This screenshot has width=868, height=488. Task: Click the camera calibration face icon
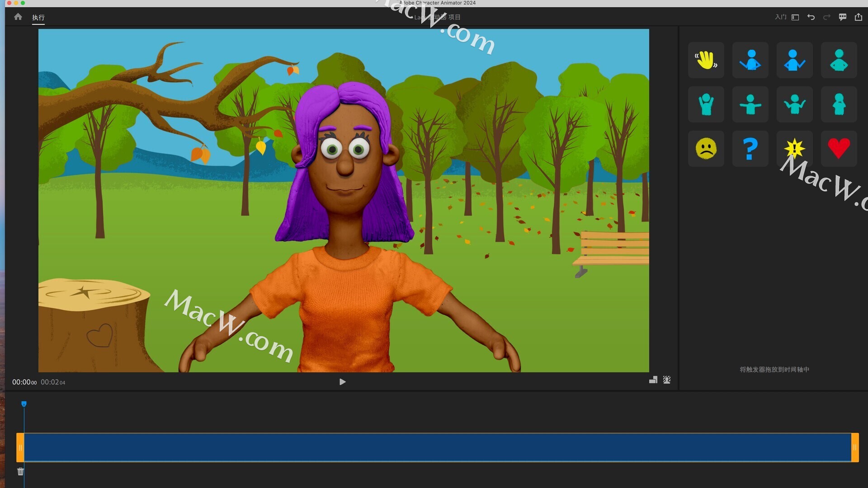point(667,380)
